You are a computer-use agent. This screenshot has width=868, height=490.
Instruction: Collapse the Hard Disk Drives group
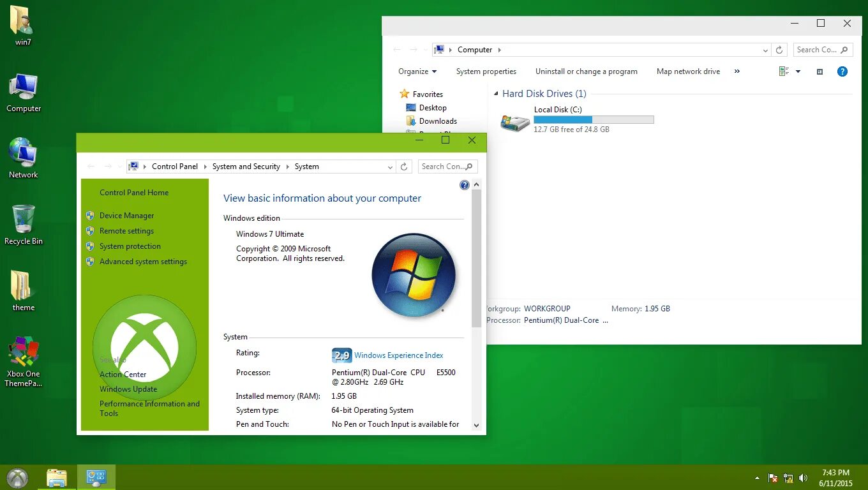click(x=496, y=94)
